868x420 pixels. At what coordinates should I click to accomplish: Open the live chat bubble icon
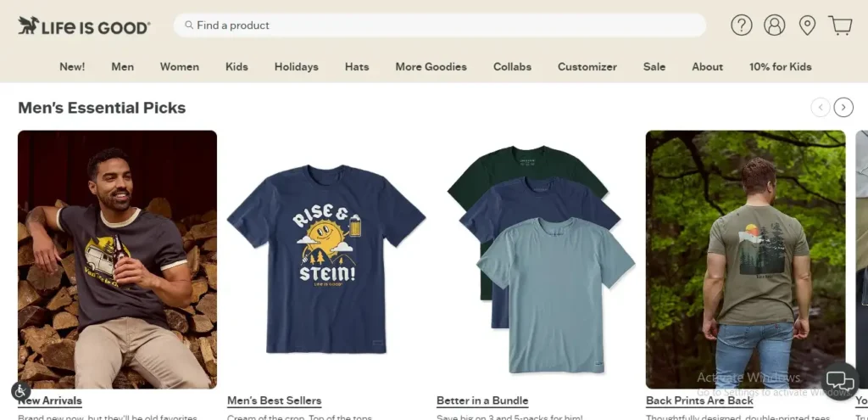[x=840, y=381]
